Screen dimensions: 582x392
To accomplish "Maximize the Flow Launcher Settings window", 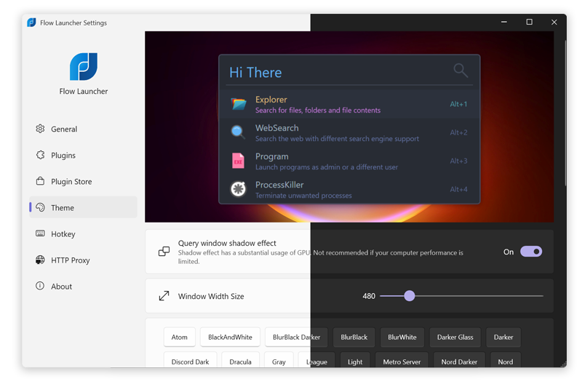I will click(x=530, y=23).
